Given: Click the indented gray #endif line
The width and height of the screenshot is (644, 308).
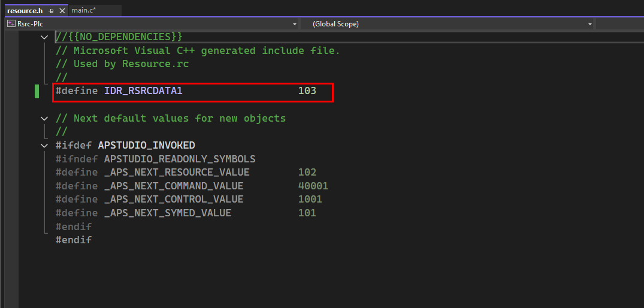Looking at the screenshot, I should pyautogui.click(x=74, y=227).
